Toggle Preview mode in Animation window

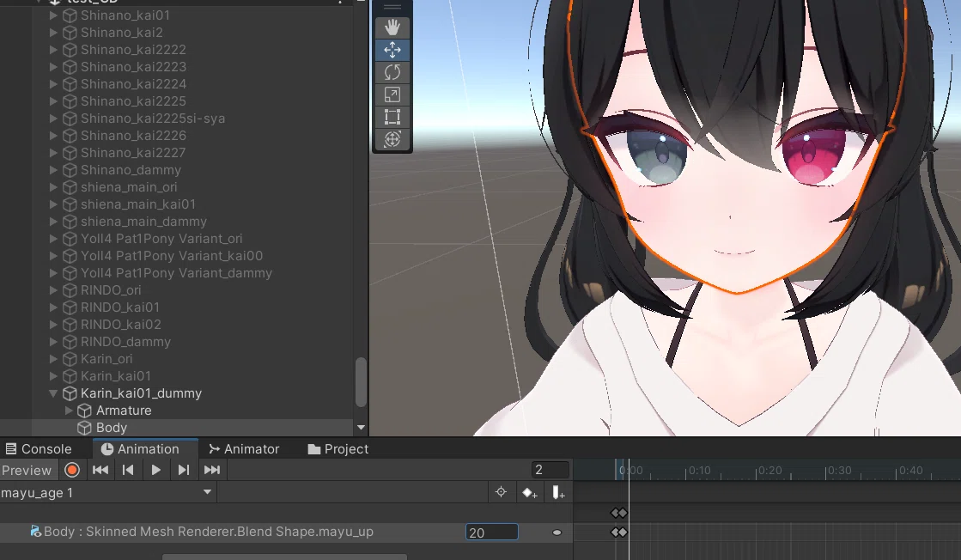(27, 470)
